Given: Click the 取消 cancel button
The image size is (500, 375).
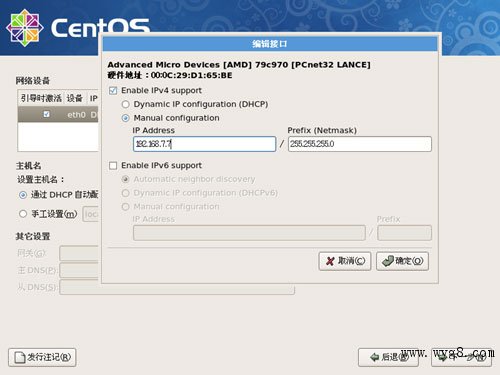Looking at the screenshot, I should 345,261.
